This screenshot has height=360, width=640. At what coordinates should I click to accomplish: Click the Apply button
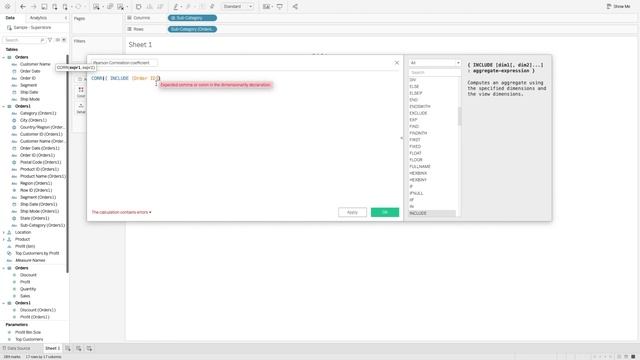tap(352, 212)
